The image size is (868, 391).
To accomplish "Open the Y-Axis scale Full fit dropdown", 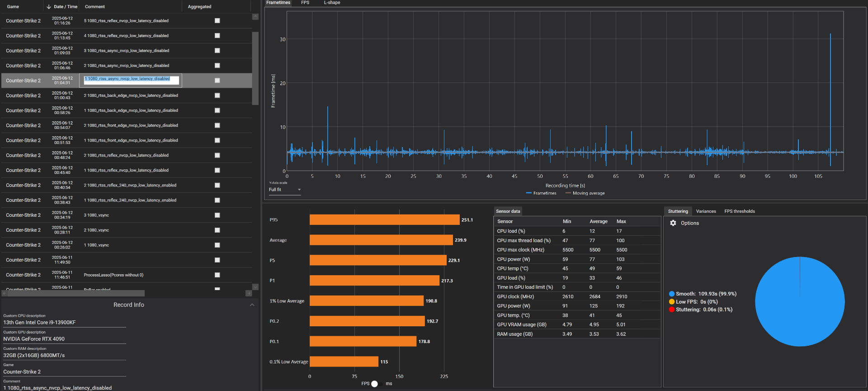I will (x=285, y=190).
